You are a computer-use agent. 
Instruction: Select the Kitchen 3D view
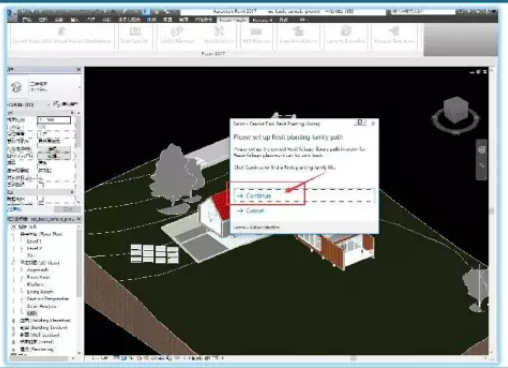[35, 284]
